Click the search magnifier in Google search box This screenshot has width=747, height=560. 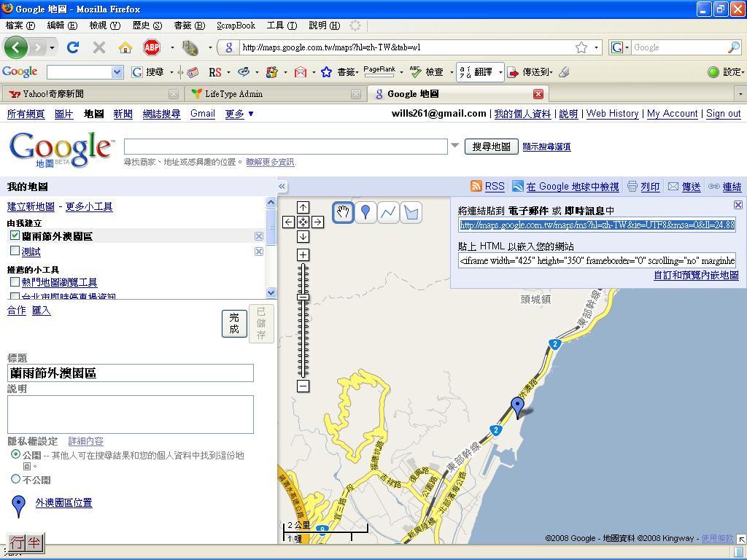[x=734, y=47]
